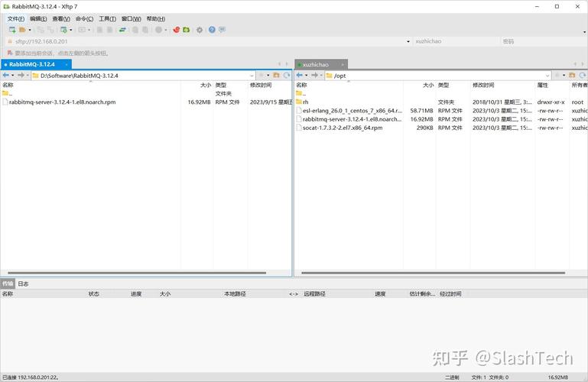Open back-history dropdown in remote pane
This screenshot has height=382, width=588.
[307, 76]
